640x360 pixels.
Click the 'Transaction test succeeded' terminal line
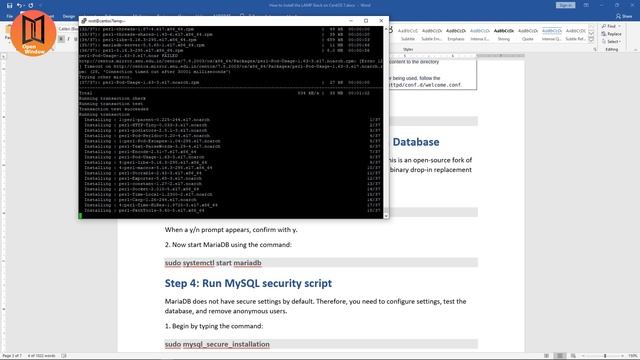pos(114,109)
